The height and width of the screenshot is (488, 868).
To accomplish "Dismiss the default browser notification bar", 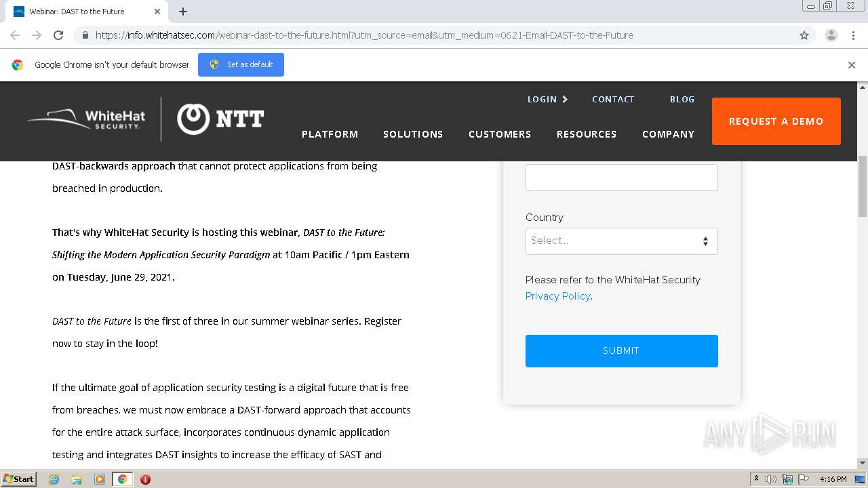I will click(x=852, y=65).
